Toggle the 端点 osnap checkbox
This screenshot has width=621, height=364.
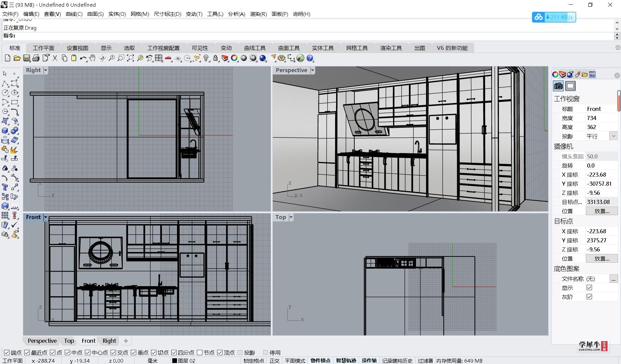pos(7,353)
